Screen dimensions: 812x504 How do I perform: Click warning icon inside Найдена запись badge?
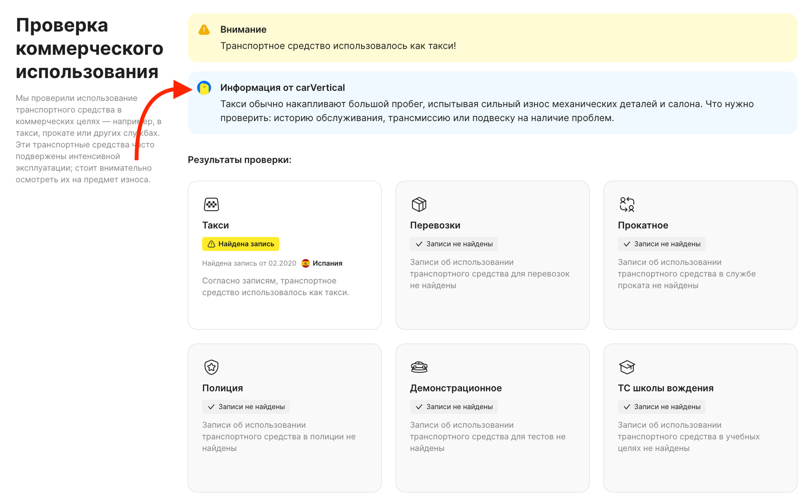pyautogui.click(x=211, y=244)
